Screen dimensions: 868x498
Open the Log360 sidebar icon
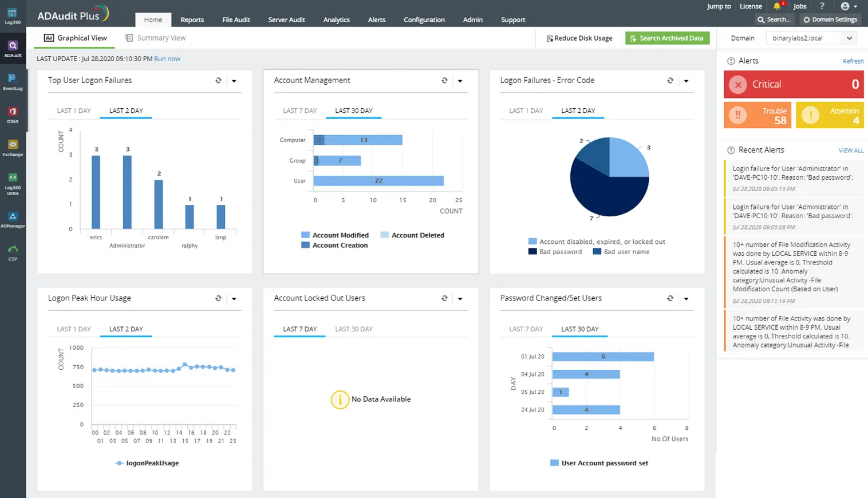[x=13, y=15]
